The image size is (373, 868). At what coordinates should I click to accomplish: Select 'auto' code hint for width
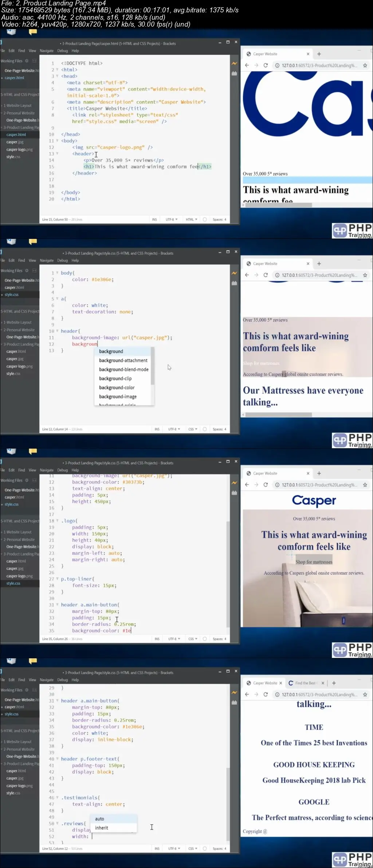click(114, 819)
